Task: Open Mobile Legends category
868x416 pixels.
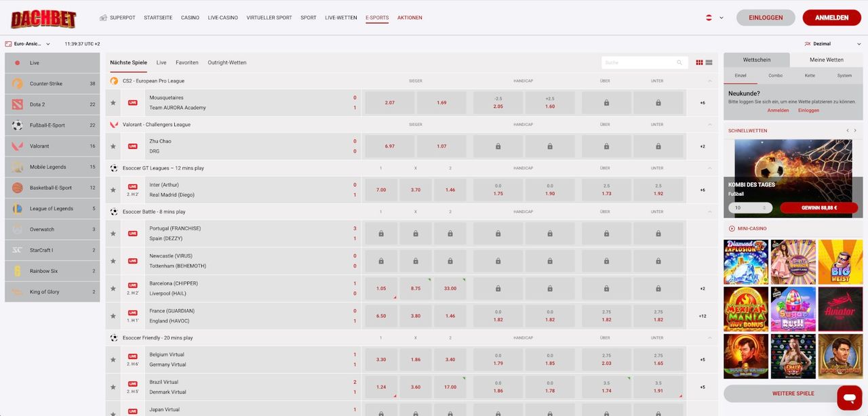Action: (x=52, y=167)
